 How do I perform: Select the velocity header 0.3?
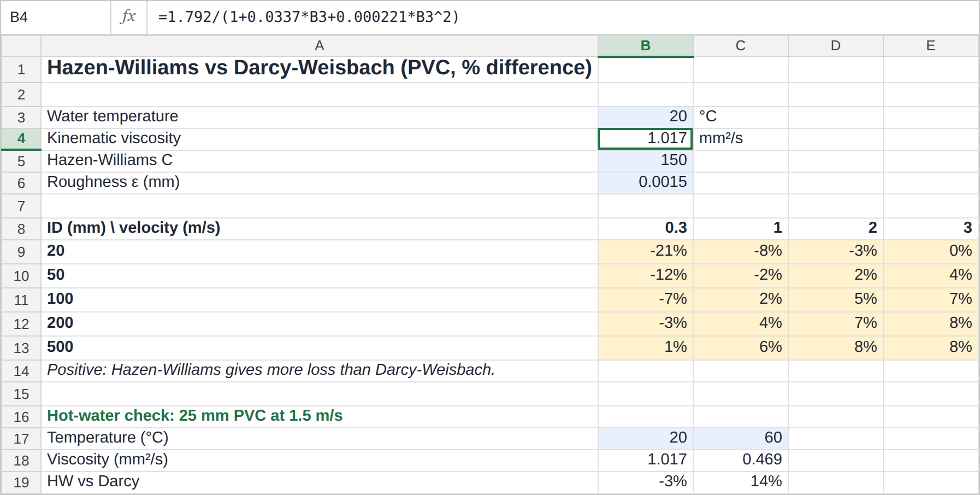(x=646, y=229)
